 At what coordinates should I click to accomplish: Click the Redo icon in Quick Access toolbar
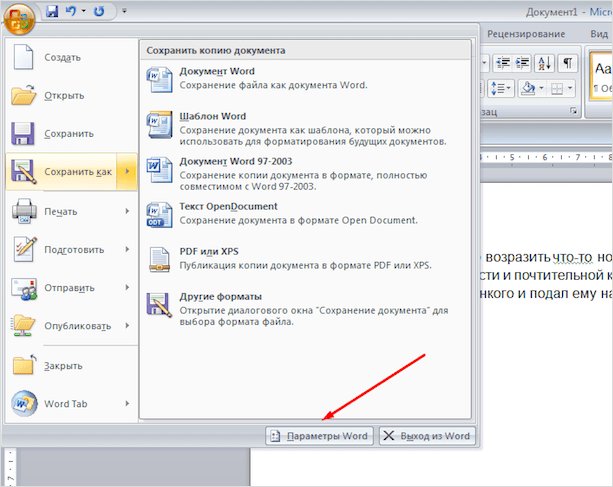(99, 12)
